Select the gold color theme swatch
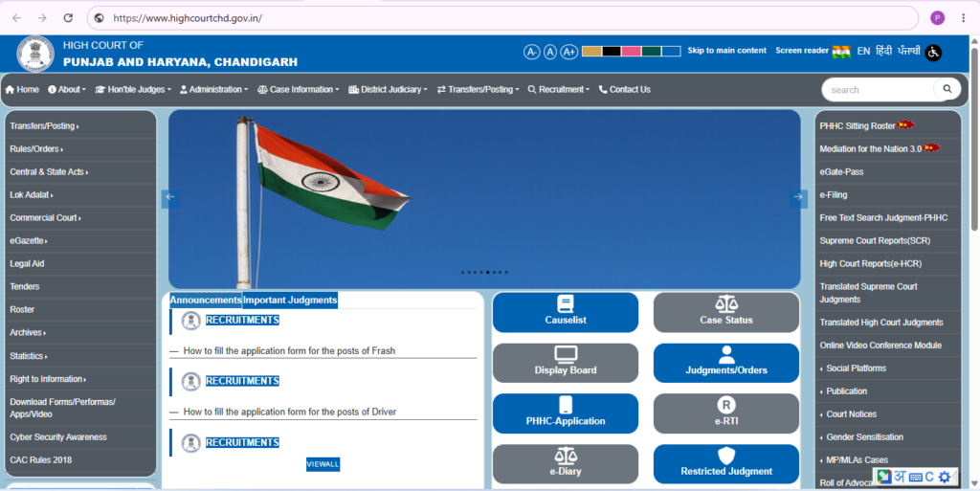This screenshot has height=491, width=980. click(591, 52)
